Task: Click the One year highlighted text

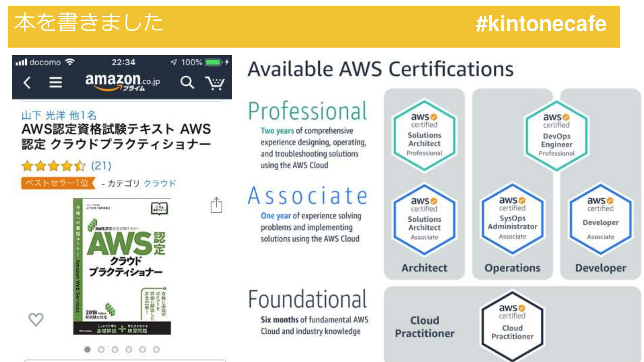Action: (276, 216)
